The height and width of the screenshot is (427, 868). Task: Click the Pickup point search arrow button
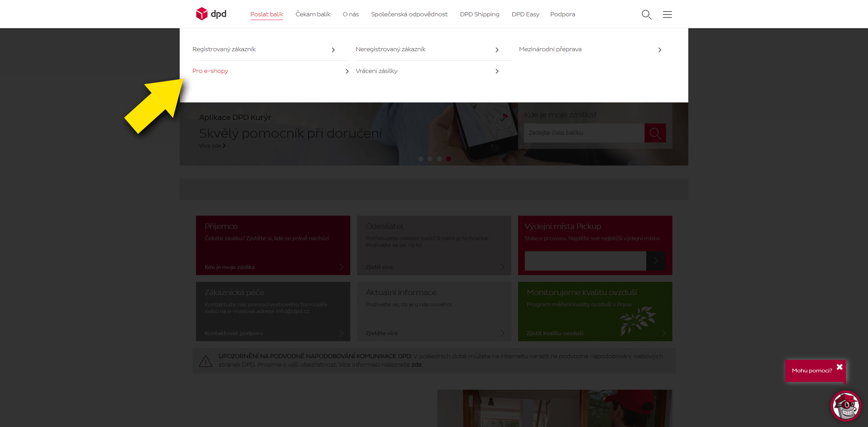pos(656,261)
